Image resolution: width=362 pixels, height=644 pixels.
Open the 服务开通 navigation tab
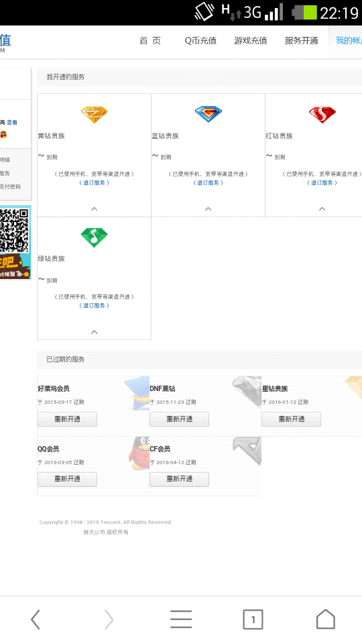coord(301,41)
